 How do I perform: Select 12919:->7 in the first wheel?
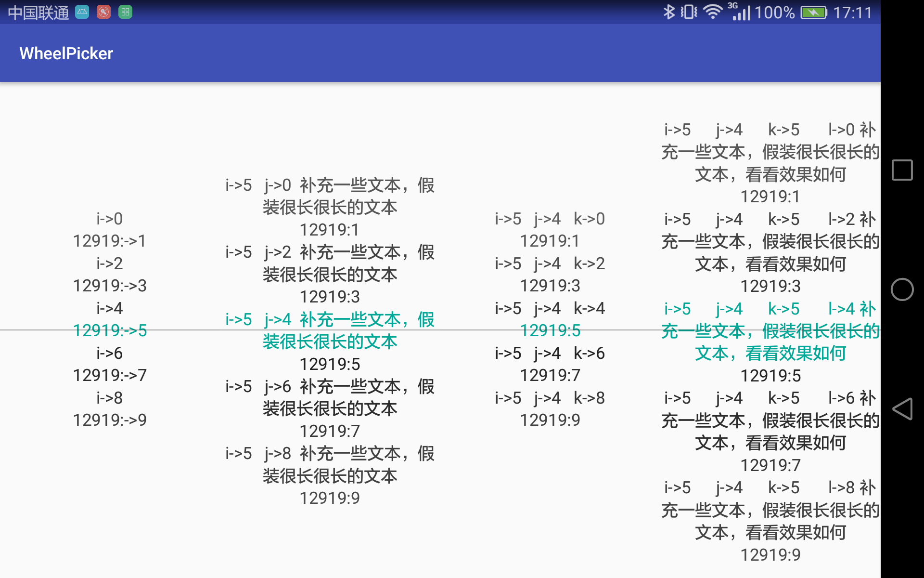[110, 375]
